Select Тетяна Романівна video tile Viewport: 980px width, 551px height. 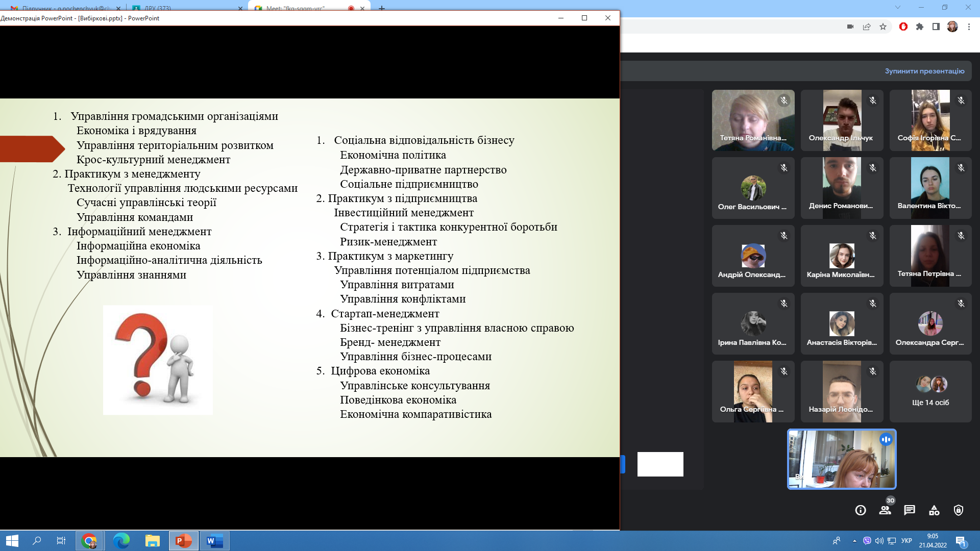point(753,120)
